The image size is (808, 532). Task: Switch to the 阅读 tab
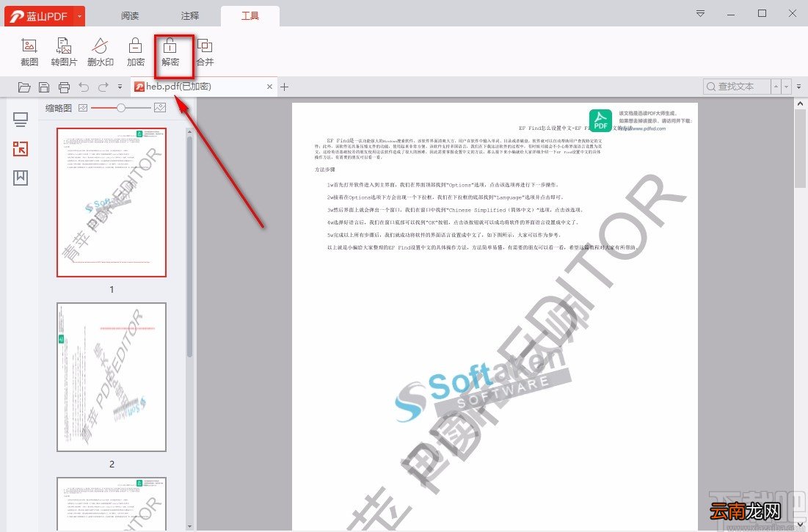(x=130, y=16)
